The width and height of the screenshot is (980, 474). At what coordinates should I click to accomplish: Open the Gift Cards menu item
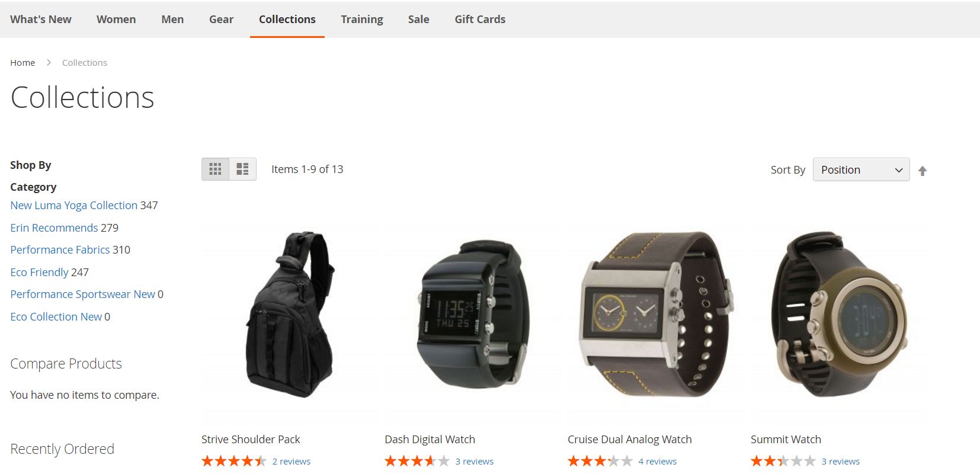pyautogui.click(x=480, y=20)
